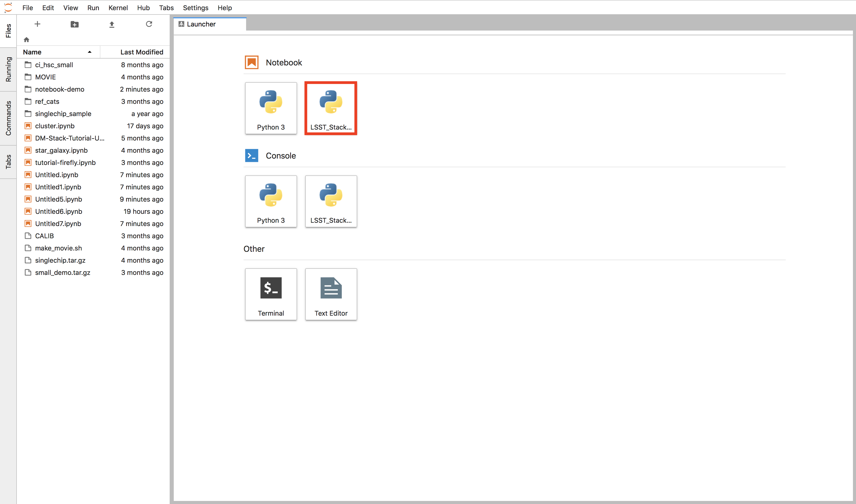Select the DM-Stack-Tutorial-U... notebook name
This screenshot has height=504, width=856.
(70, 138)
